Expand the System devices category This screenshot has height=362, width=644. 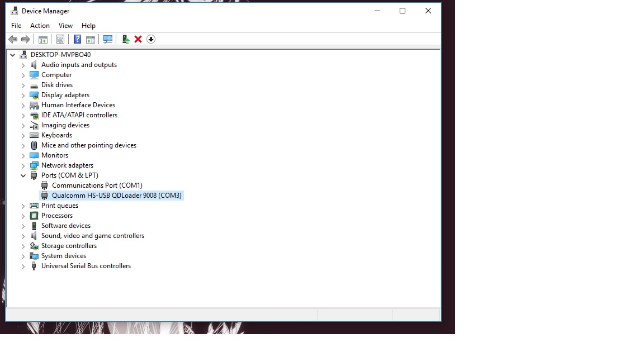click(x=23, y=256)
